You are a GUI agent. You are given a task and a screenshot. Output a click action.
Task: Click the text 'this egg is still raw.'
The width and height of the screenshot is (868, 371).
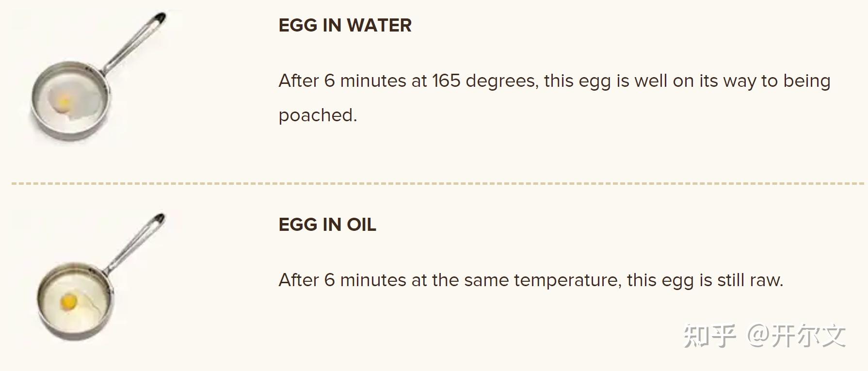[x=705, y=280]
